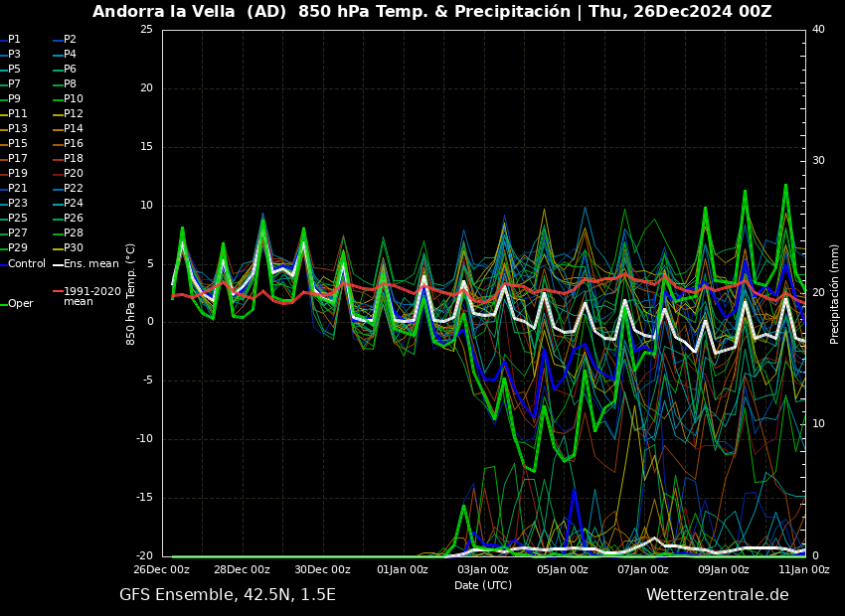The height and width of the screenshot is (616, 845).
Task: Click the 07Jan 00z date tick
Action: click(643, 569)
